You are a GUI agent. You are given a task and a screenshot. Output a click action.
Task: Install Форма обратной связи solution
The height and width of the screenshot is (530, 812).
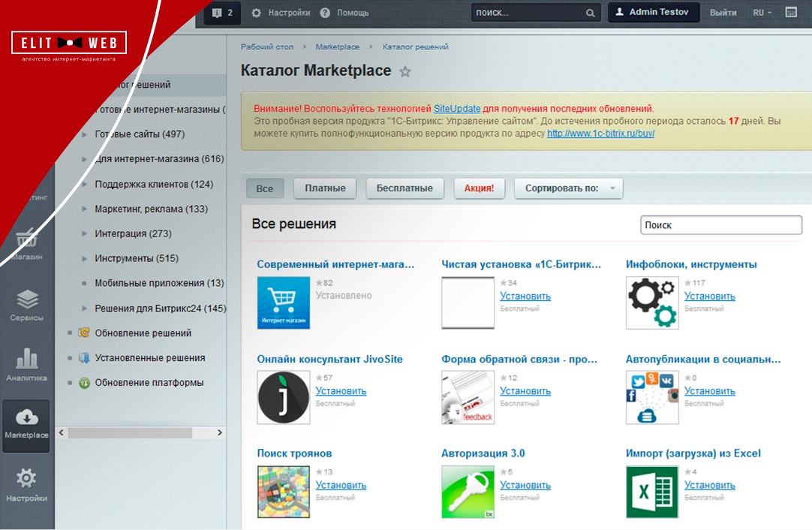click(x=525, y=390)
